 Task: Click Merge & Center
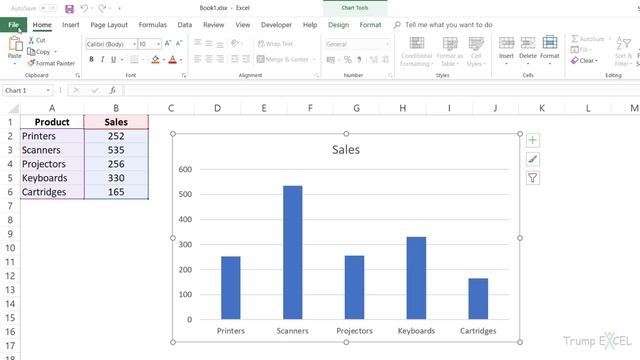click(x=283, y=60)
